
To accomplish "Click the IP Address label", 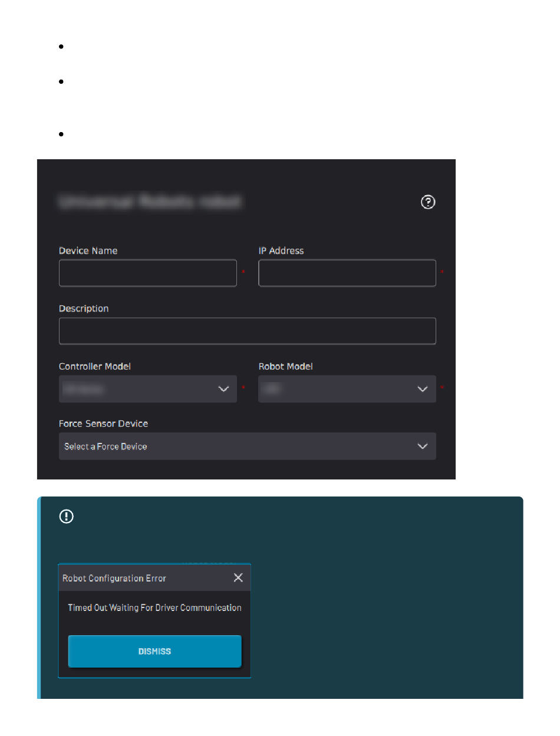I will tap(281, 251).
